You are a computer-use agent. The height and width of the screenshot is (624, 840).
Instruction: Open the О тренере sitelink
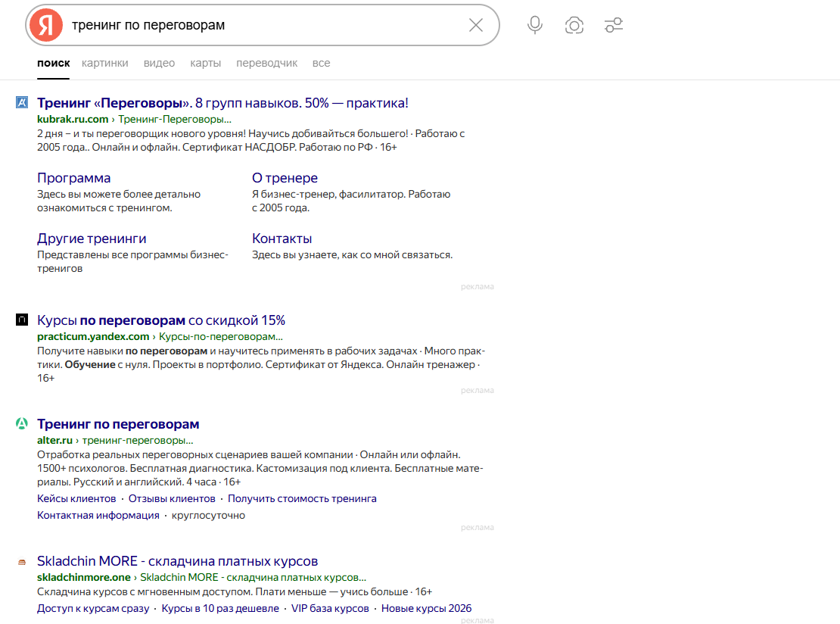(x=285, y=178)
